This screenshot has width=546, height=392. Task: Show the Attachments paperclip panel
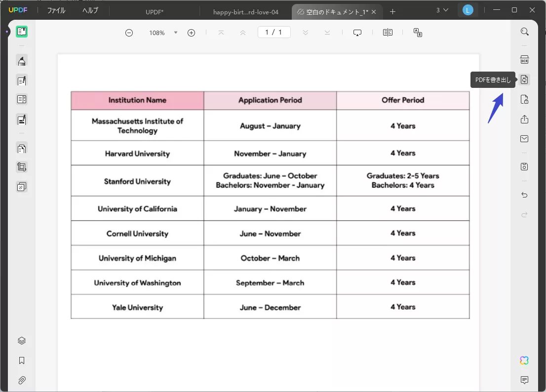(x=22, y=380)
